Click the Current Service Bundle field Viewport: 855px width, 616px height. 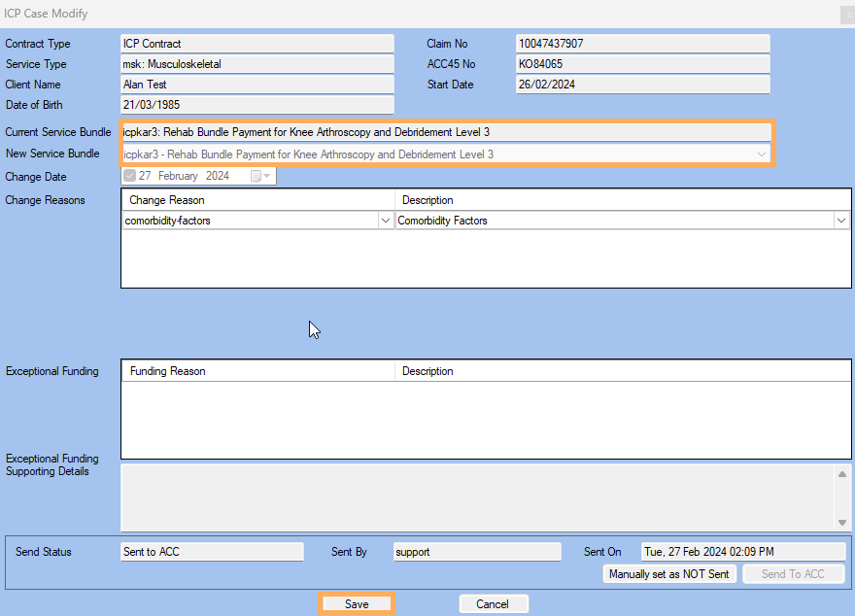(x=445, y=132)
